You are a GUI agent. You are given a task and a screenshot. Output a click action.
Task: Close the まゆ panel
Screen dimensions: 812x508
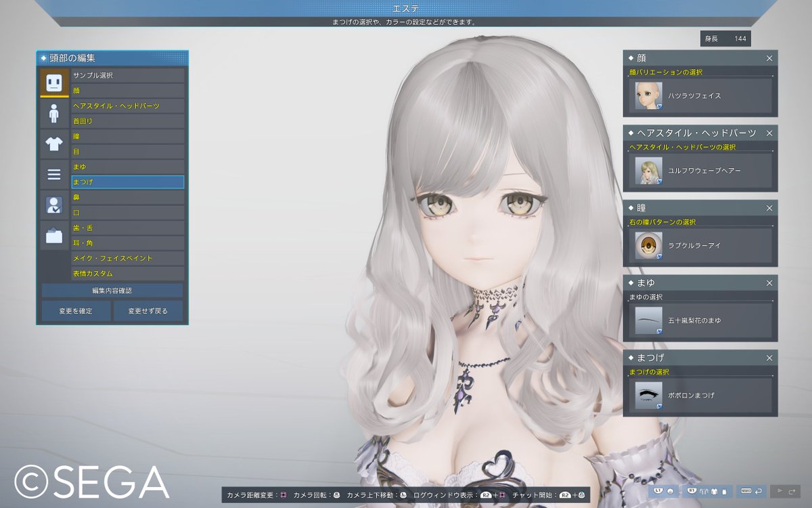coord(769,283)
